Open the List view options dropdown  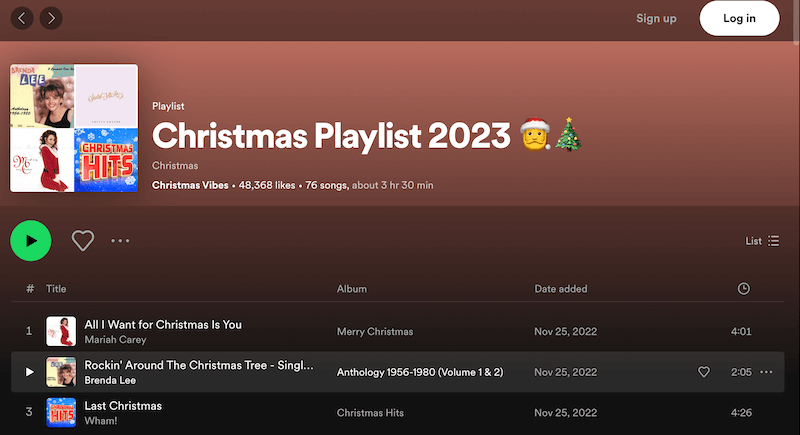click(x=762, y=241)
